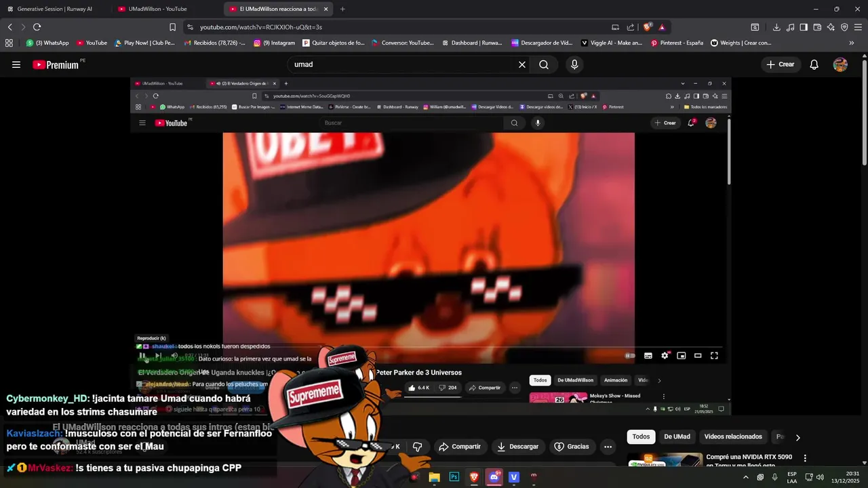Click the Gracias button

click(572, 447)
